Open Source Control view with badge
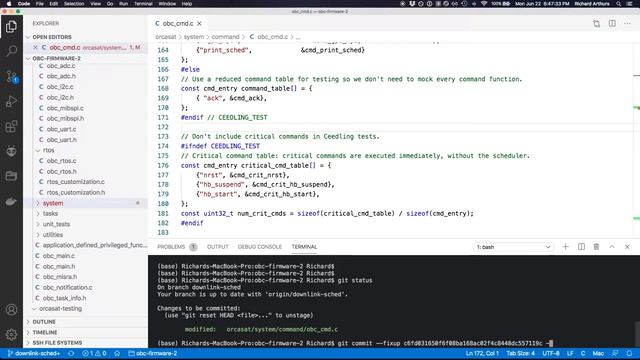Viewport: 640px width, 360px height. point(11,76)
